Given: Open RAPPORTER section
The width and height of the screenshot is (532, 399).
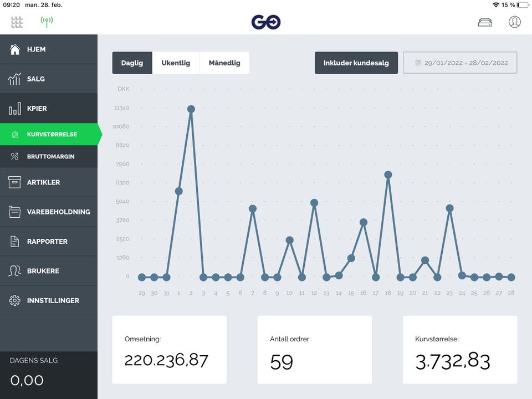Looking at the screenshot, I should tap(49, 241).
